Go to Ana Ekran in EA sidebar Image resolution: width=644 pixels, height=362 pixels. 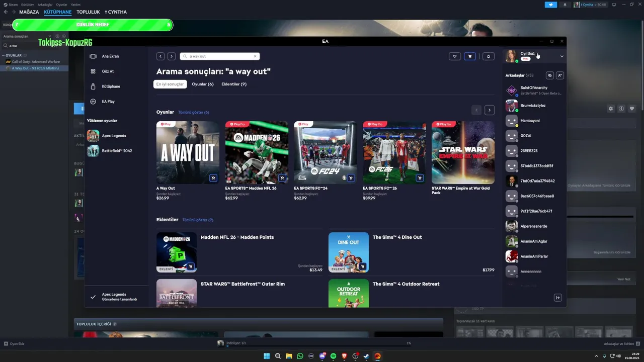click(110, 56)
